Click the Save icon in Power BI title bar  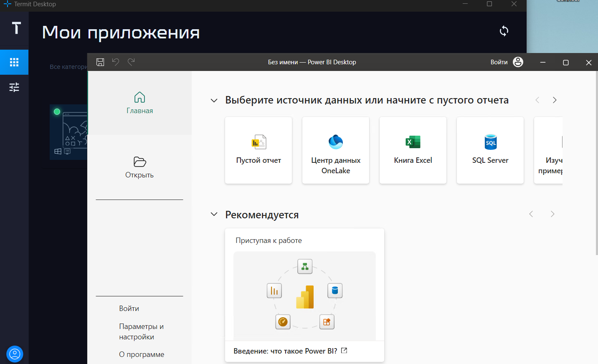[x=100, y=62]
